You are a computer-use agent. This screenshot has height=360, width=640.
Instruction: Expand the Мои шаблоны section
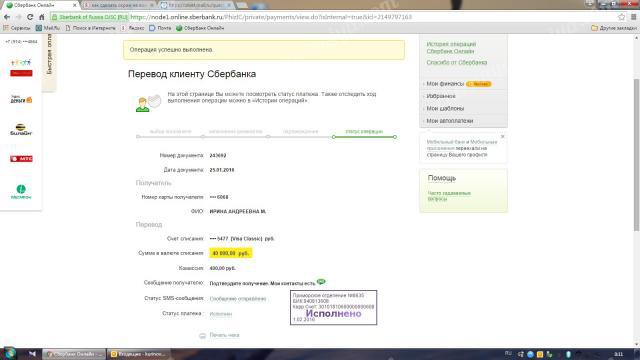click(445, 109)
